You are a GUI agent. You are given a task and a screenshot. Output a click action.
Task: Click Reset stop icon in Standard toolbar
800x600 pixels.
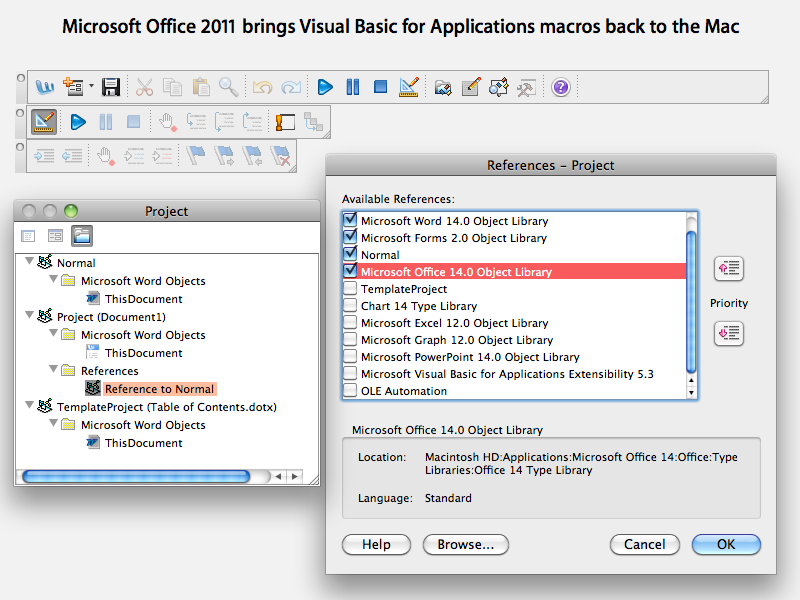(x=380, y=87)
